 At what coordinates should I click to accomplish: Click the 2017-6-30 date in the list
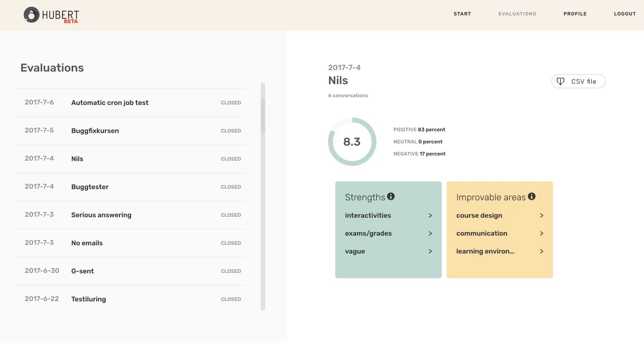click(x=42, y=271)
